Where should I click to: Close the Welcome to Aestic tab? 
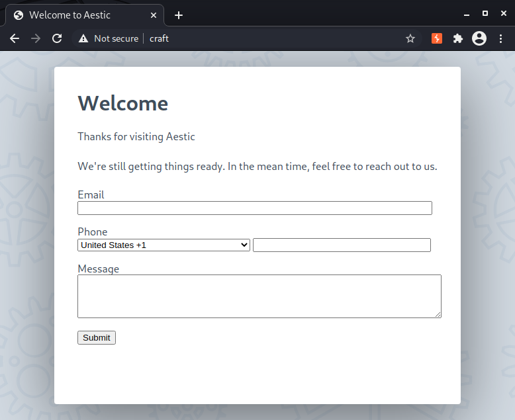click(x=154, y=15)
